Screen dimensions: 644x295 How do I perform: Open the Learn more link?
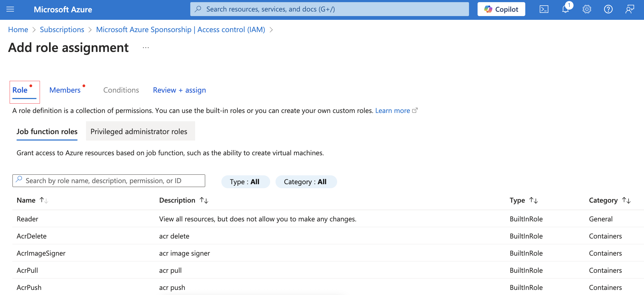[393, 111]
